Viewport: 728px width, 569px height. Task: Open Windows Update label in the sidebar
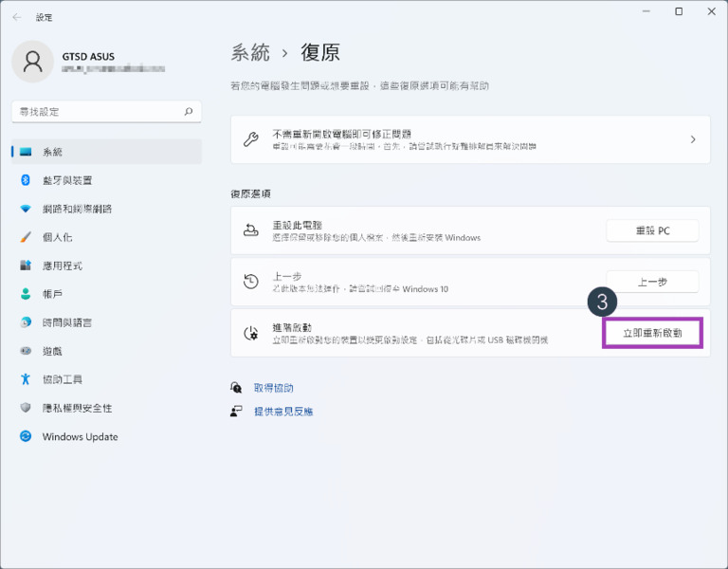(80, 436)
